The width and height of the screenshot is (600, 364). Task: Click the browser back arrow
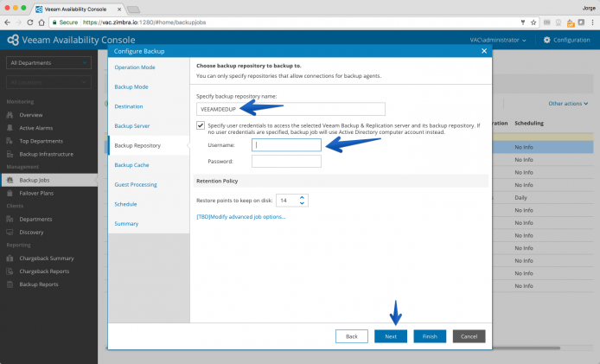7,22
